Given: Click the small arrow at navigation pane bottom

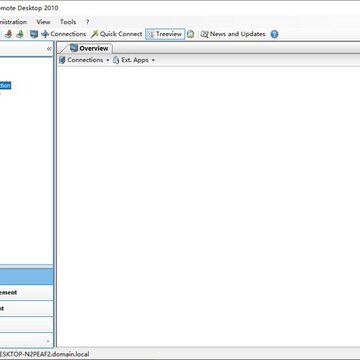Looking at the screenshot, I should 48,341.
